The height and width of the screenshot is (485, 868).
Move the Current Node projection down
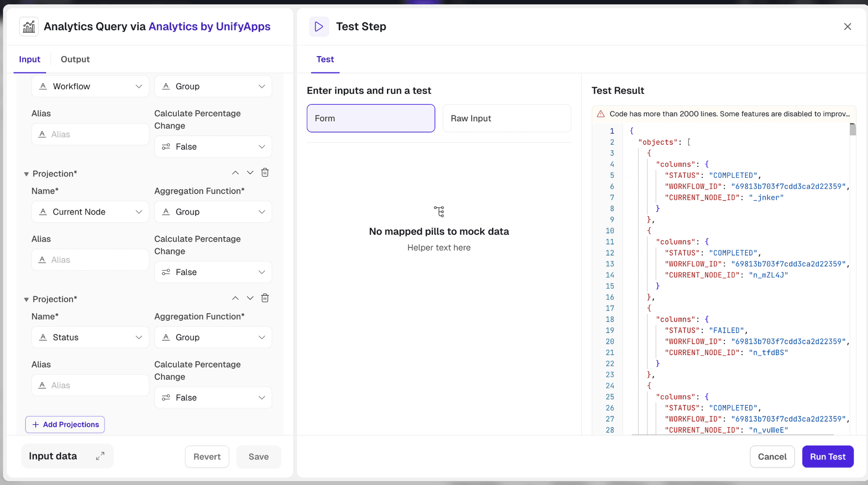click(x=250, y=172)
